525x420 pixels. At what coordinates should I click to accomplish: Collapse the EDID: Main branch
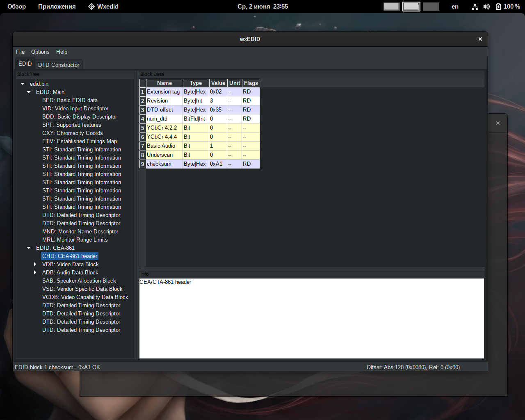pos(29,92)
